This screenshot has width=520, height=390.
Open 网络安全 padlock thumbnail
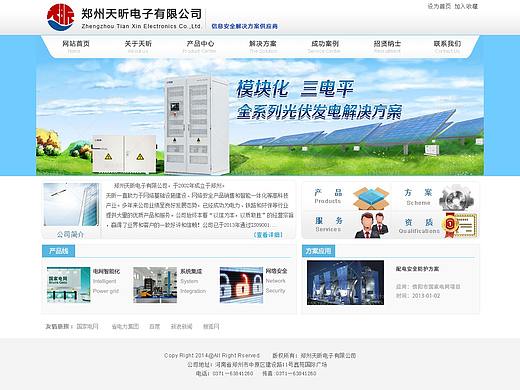click(x=241, y=285)
